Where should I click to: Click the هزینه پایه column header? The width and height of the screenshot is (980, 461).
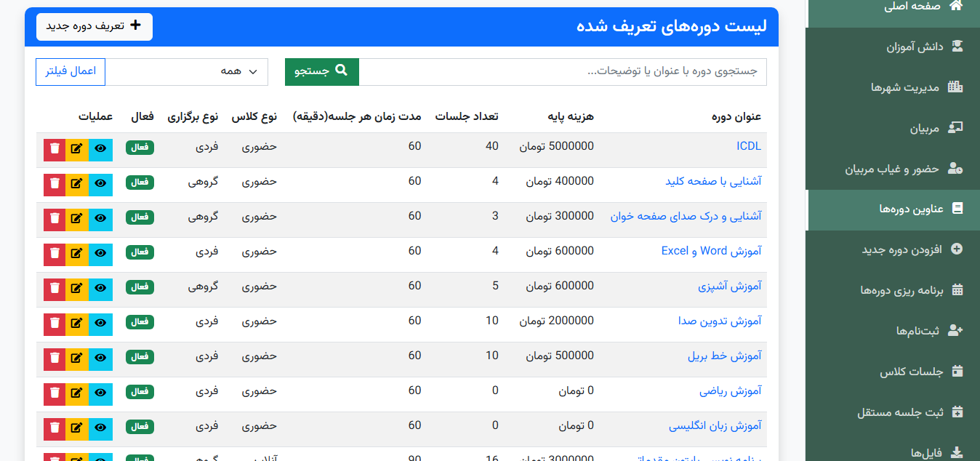pos(571,116)
